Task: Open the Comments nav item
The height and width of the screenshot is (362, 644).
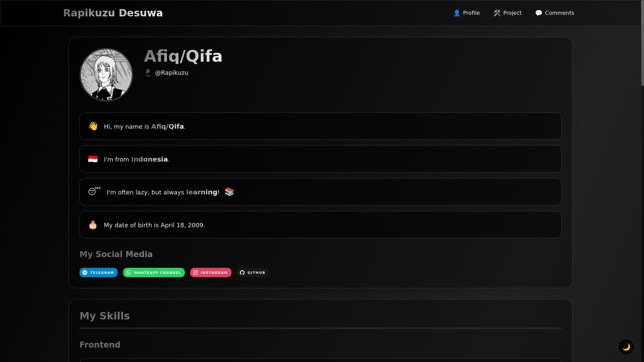Action: pos(555,13)
